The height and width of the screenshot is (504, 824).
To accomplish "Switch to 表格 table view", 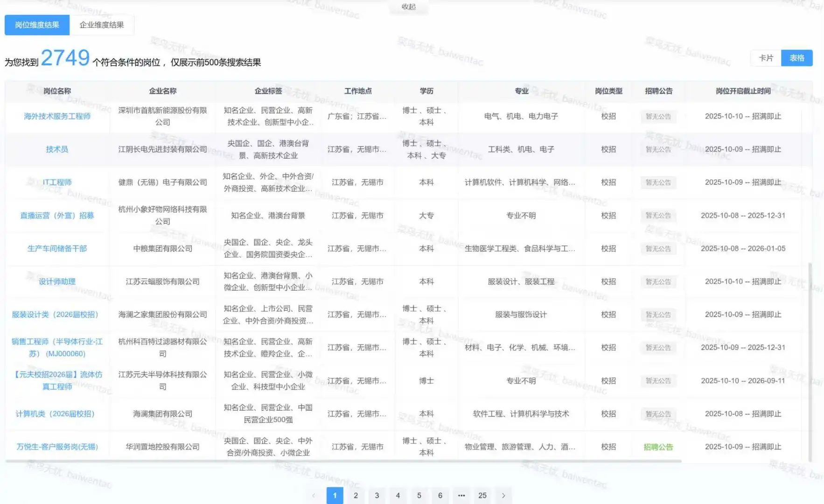I will click(797, 58).
